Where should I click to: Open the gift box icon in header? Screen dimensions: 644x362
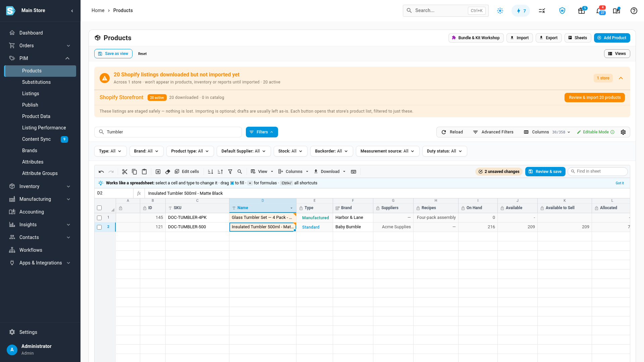coord(582,11)
